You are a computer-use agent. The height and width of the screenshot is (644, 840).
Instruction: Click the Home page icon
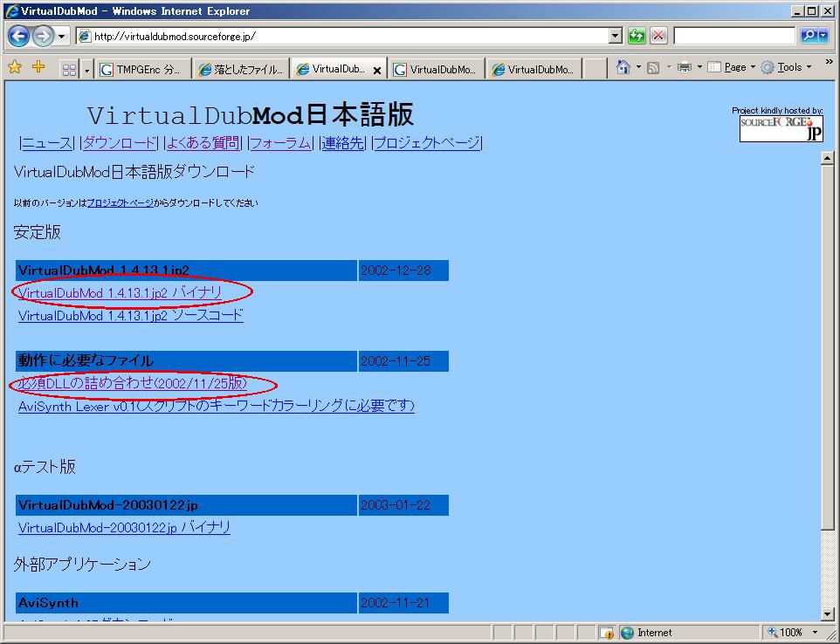coord(623,67)
